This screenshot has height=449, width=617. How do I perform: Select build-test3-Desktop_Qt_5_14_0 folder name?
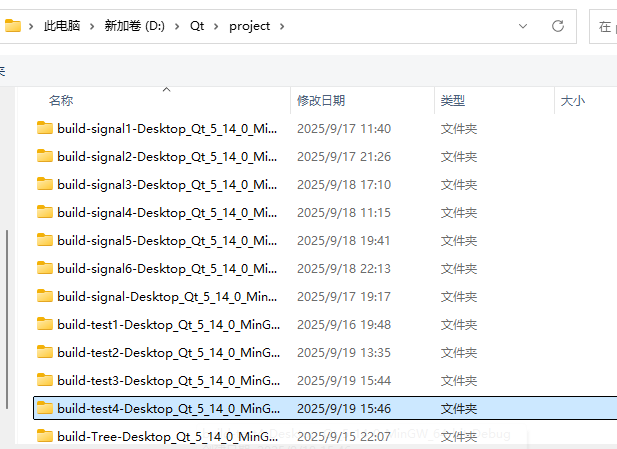tap(168, 381)
